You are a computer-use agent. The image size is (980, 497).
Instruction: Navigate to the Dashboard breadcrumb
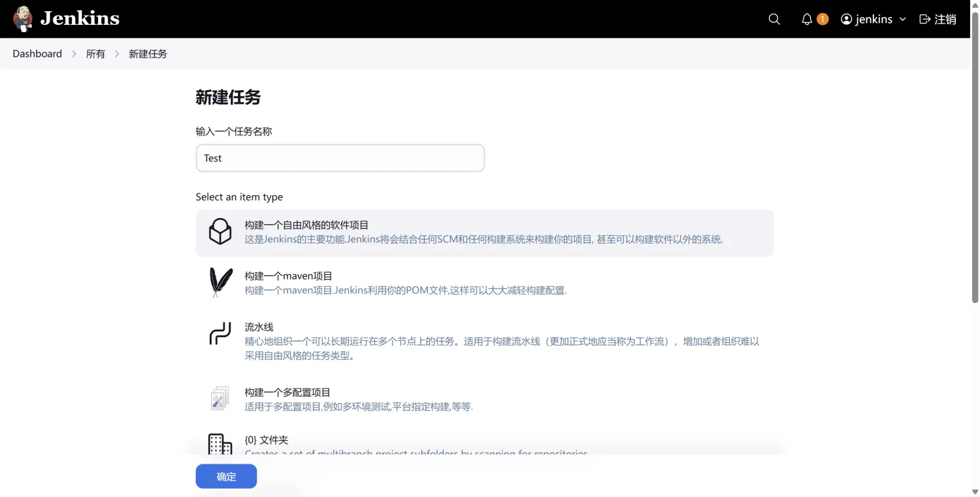37,53
